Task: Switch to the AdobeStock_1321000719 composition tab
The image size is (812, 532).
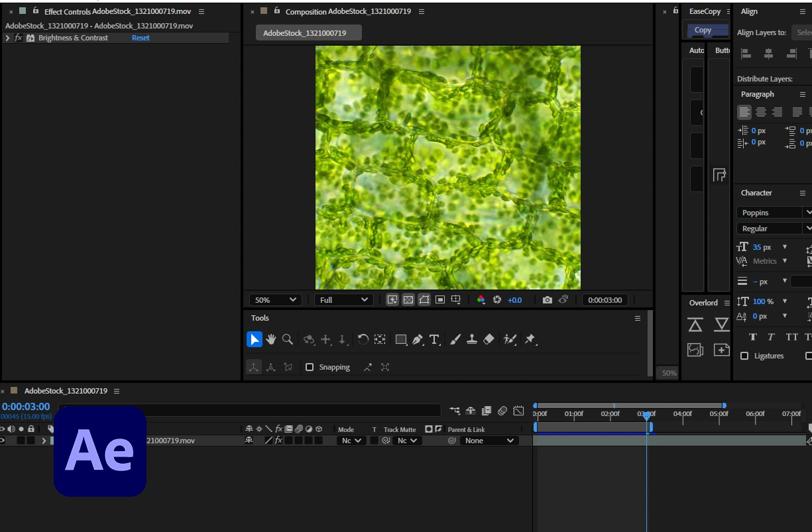Action: (x=308, y=33)
